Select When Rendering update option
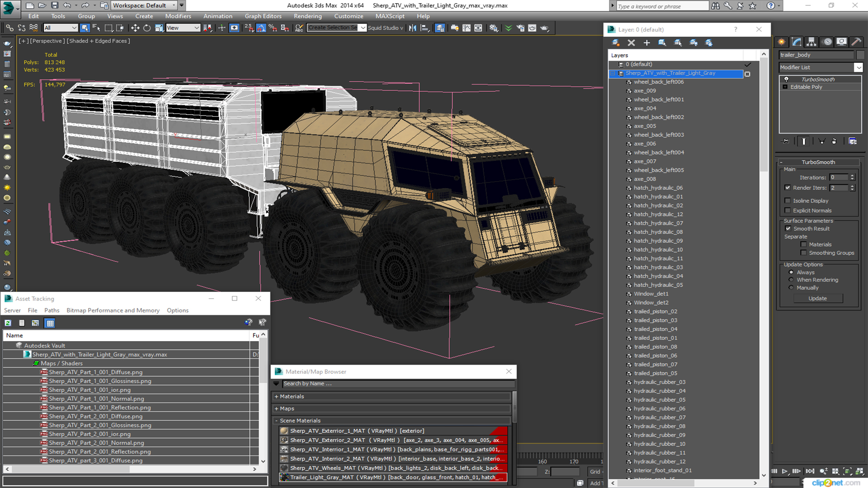Image resolution: width=868 pixels, height=488 pixels. 791,280
